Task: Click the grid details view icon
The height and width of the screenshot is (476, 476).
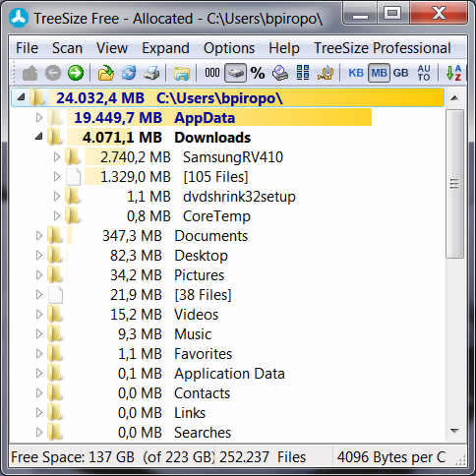Action: coord(303,73)
